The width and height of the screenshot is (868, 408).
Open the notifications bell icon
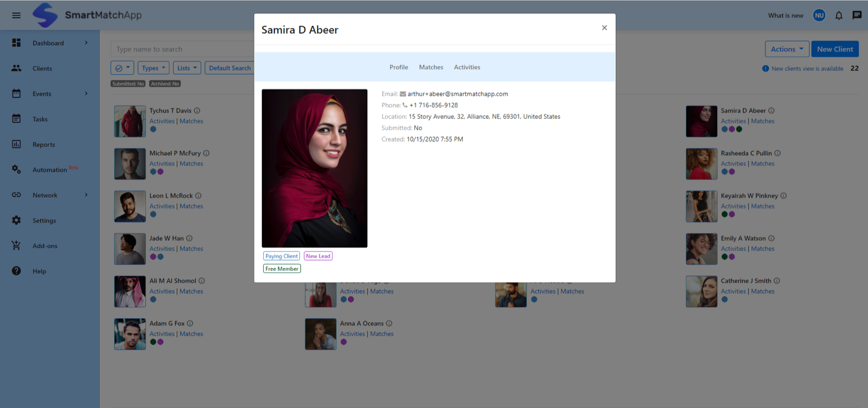(x=839, y=15)
